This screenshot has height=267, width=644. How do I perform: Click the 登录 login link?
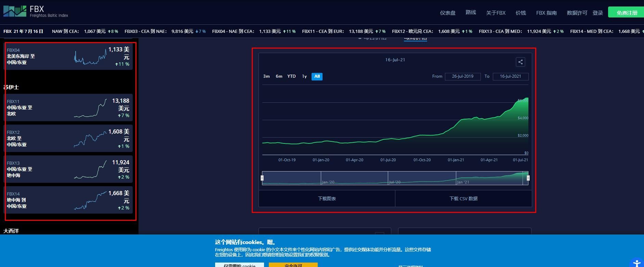[597, 13]
